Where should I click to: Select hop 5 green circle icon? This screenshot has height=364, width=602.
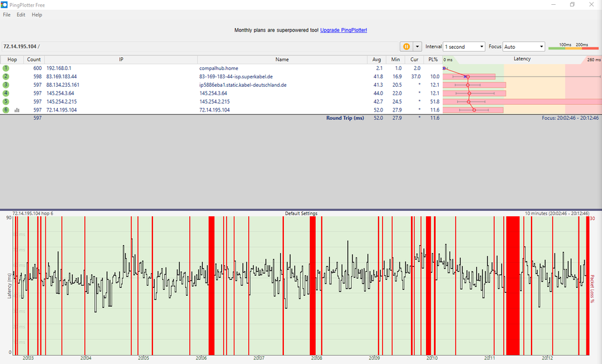(6, 102)
